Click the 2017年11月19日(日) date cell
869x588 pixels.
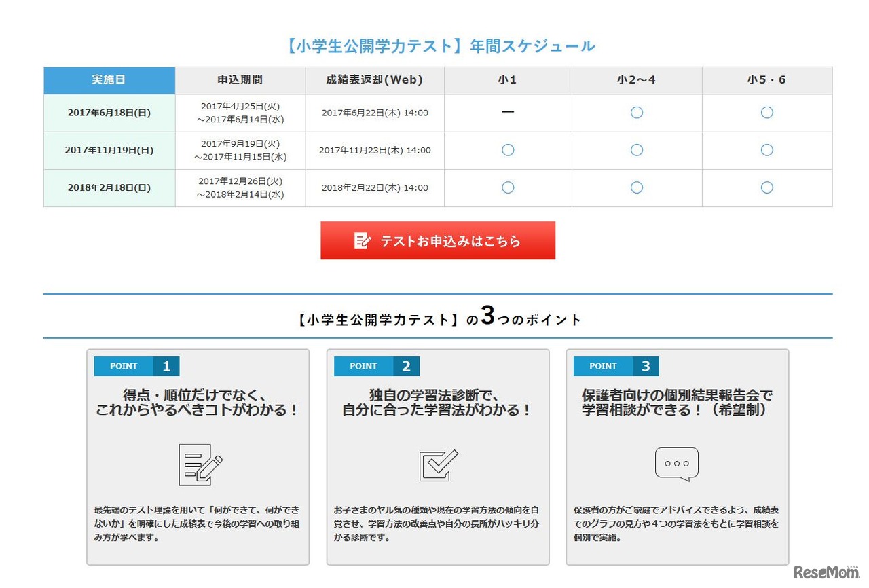point(109,150)
